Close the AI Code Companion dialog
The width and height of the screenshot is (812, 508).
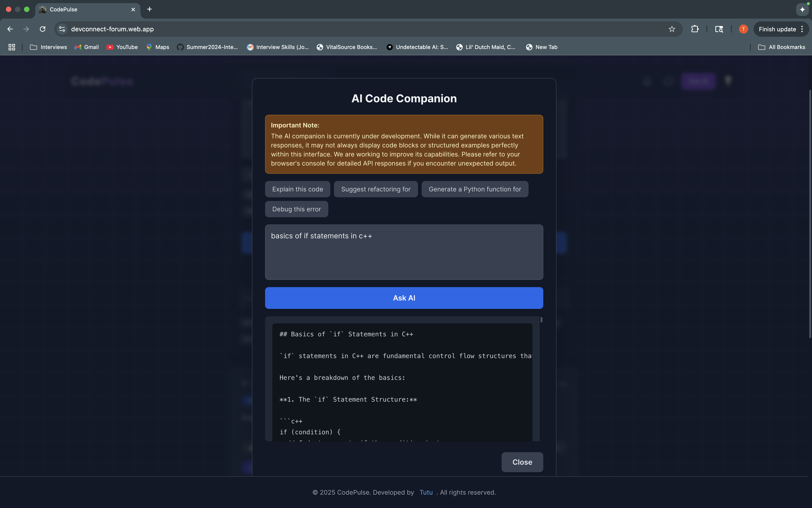pos(522,462)
